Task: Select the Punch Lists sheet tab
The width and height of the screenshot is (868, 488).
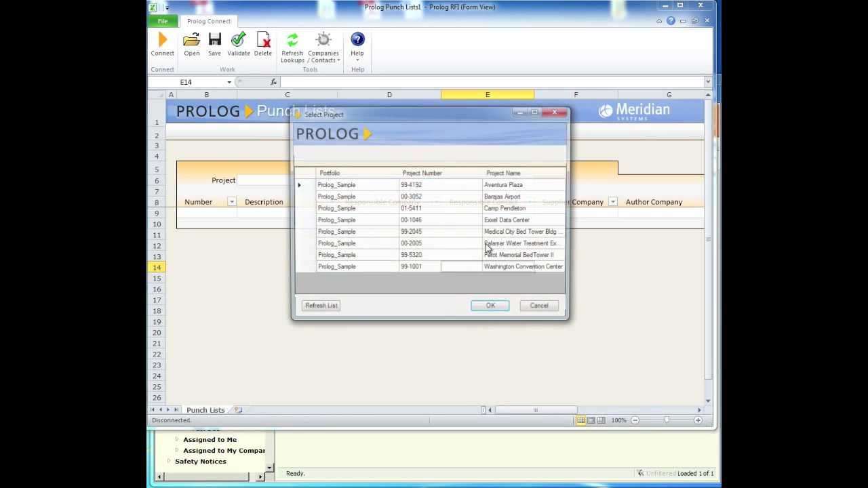Action: tap(205, 410)
